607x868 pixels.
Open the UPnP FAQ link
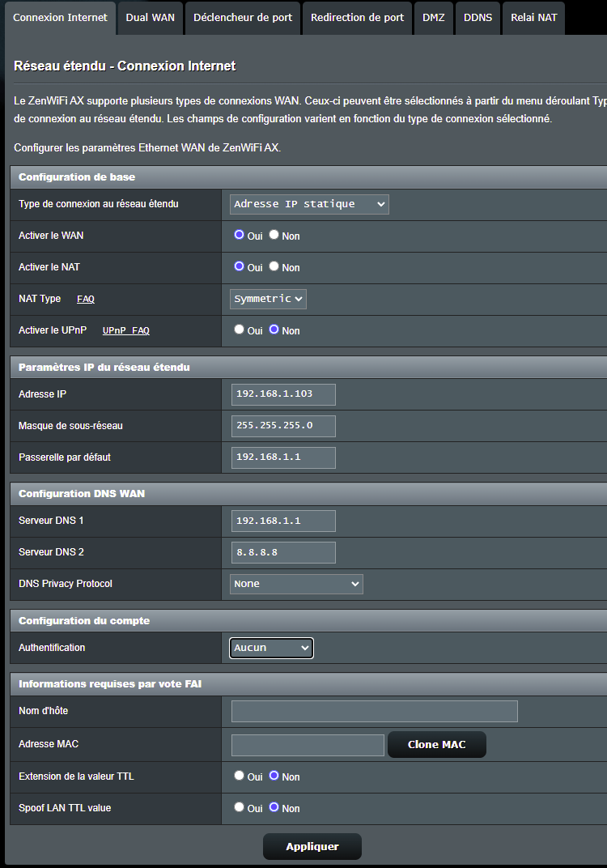(126, 330)
